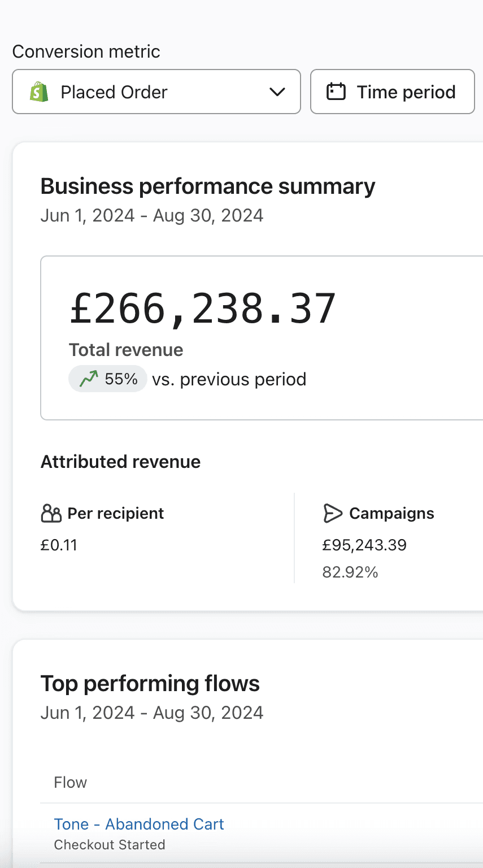This screenshot has height=868, width=483.
Task: Click the Per recipient people icon
Action: (51, 513)
